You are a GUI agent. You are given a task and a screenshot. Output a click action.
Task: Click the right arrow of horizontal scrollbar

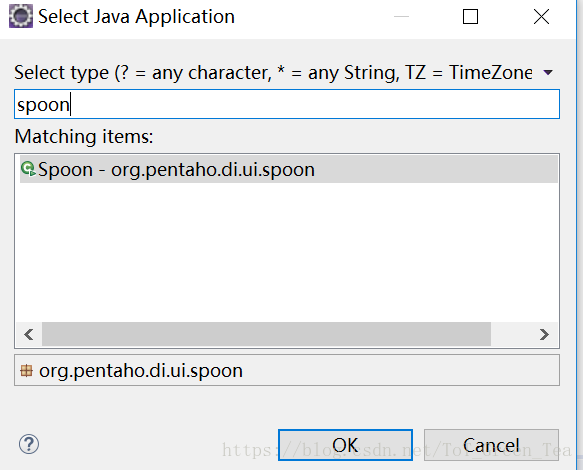click(x=544, y=334)
